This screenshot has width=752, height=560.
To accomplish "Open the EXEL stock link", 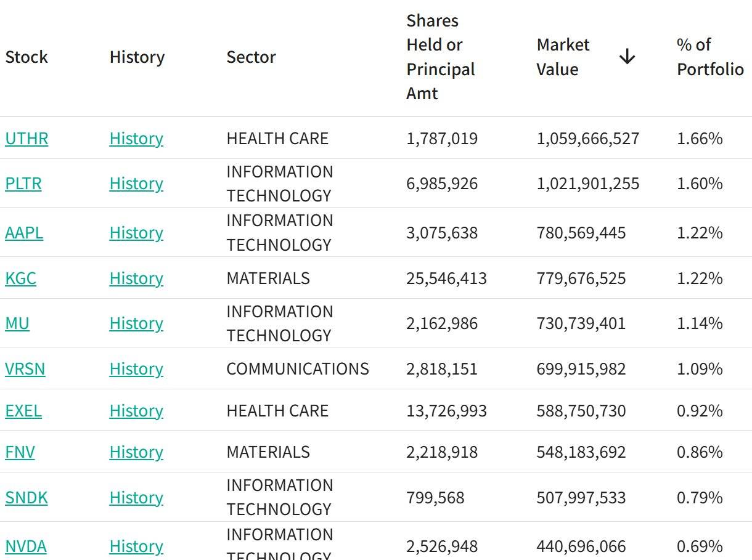I will 23,411.
